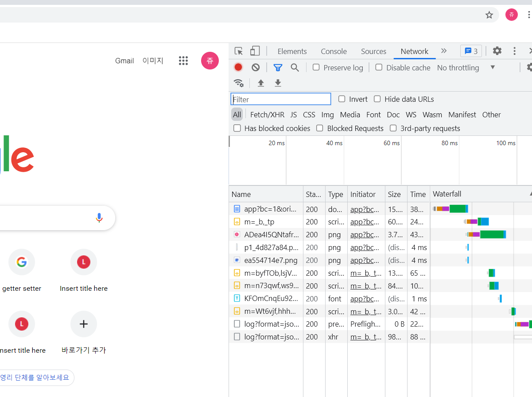Select the All filter type
532x397 pixels.
click(x=237, y=115)
